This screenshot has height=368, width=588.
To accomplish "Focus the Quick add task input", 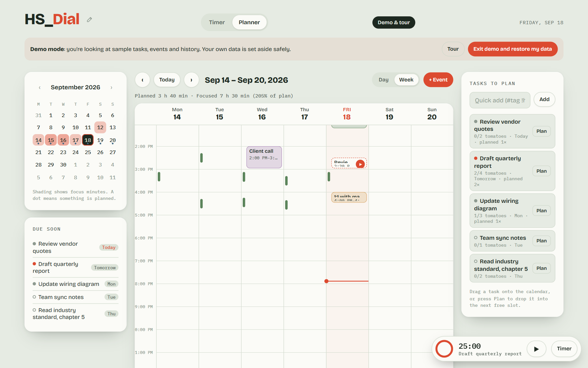I will pos(500,100).
